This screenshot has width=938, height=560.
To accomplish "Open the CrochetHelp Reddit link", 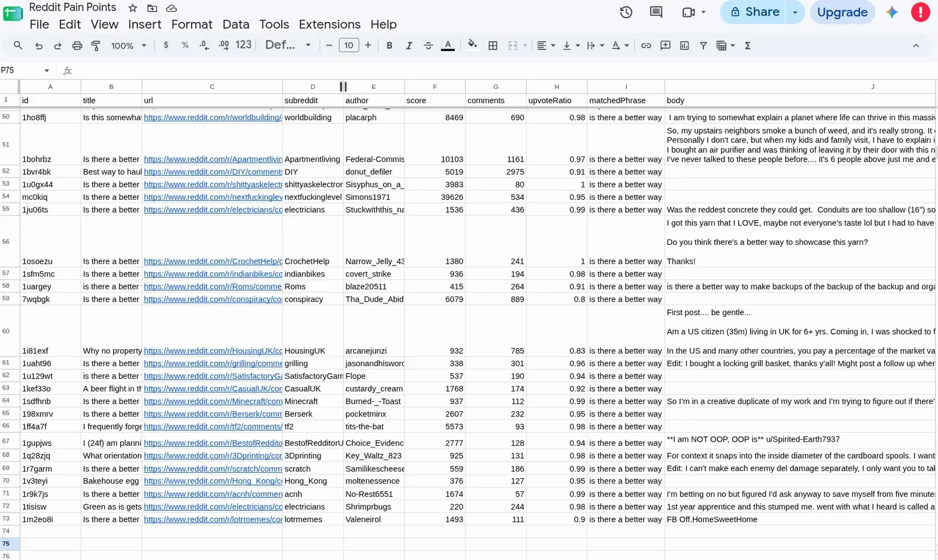I will click(x=213, y=261).
